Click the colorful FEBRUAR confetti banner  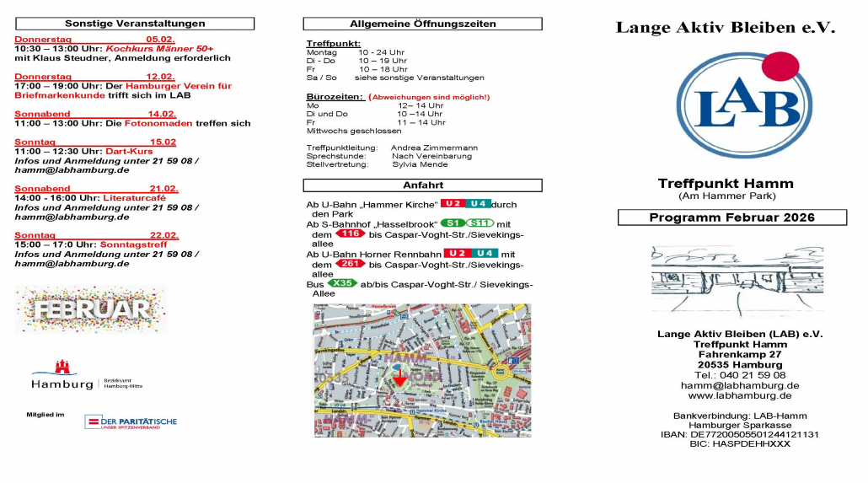point(91,309)
